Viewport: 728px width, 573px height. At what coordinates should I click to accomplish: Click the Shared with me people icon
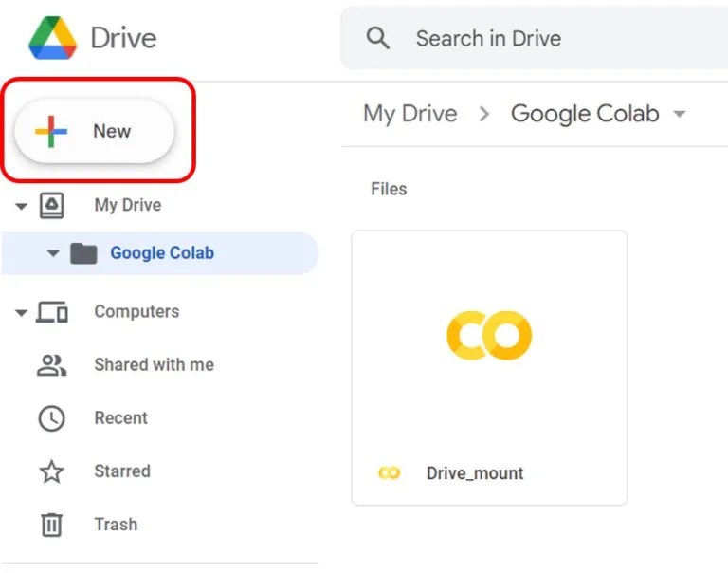pyautogui.click(x=51, y=365)
